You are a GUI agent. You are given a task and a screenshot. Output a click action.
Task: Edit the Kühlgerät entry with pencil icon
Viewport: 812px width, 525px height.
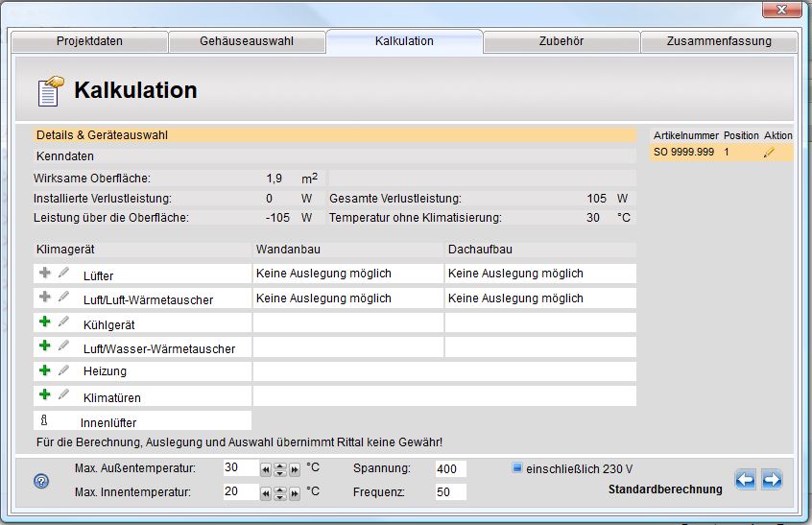(x=64, y=322)
